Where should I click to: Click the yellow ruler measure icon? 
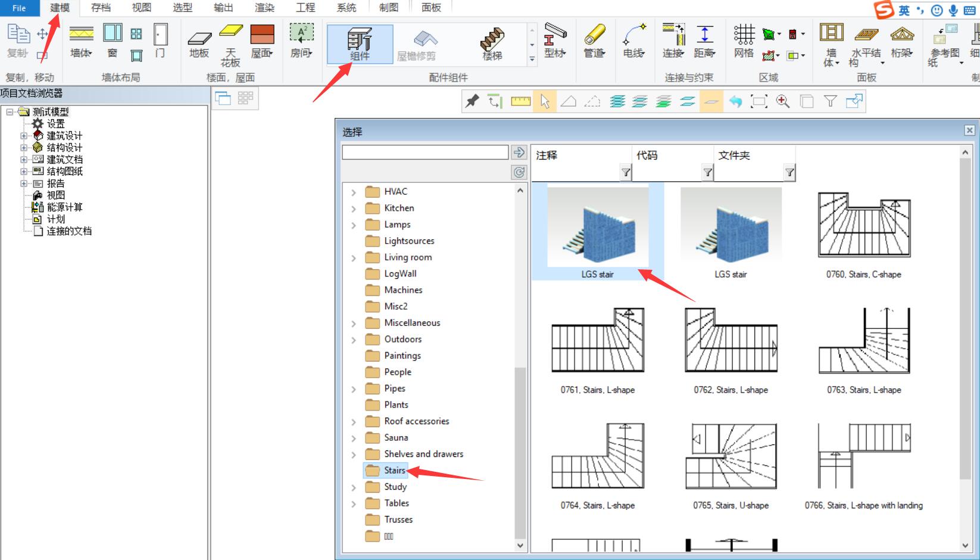tap(520, 101)
